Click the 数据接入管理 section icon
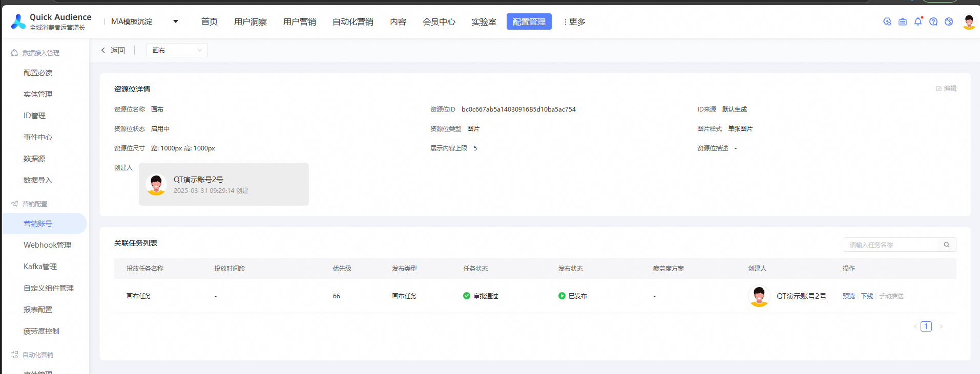The height and width of the screenshot is (374, 980). [14, 53]
